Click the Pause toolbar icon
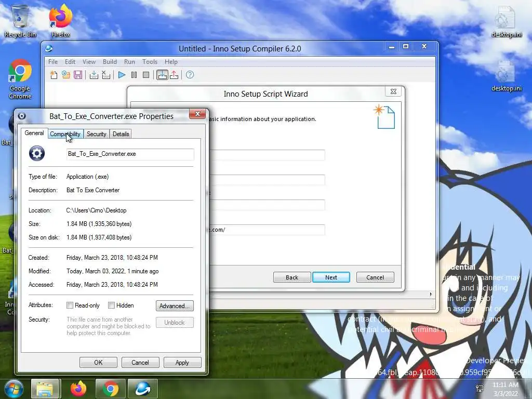Screen dimensions: 532x399 tap(134, 75)
